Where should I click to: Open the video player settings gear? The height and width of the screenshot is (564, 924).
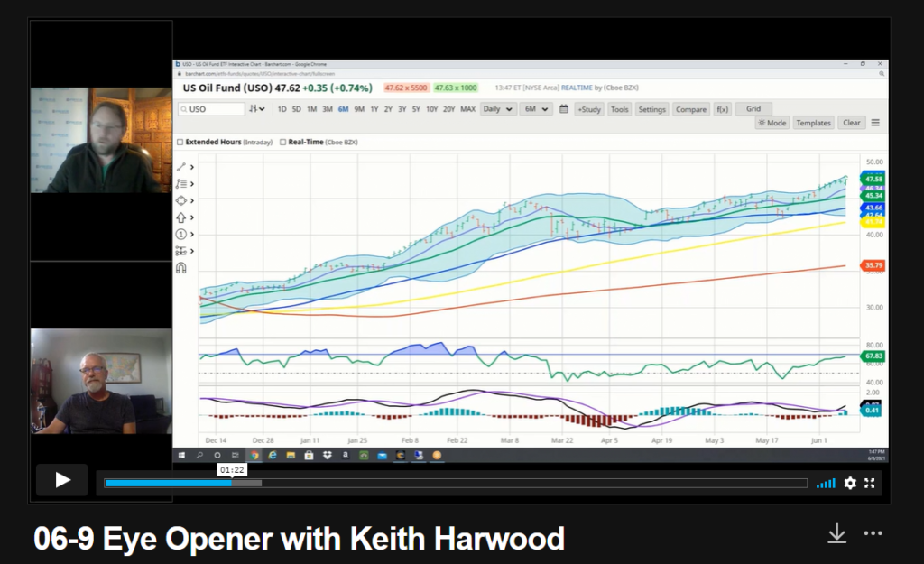850,484
